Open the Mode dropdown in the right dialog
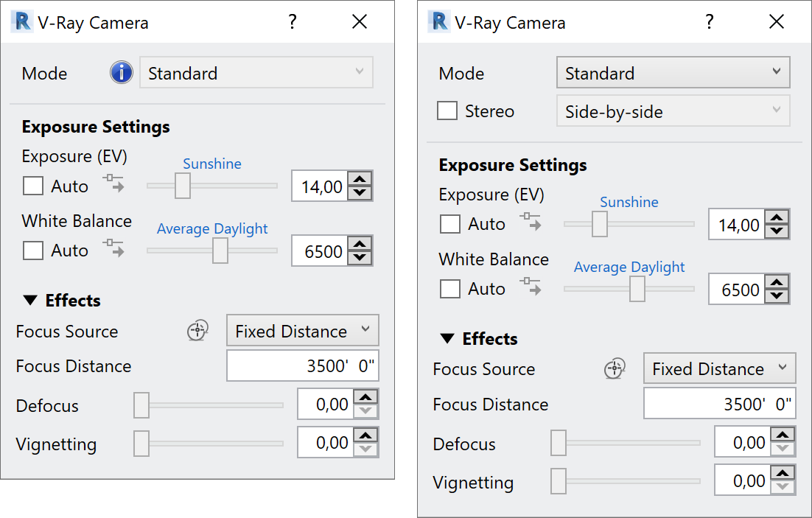 pyautogui.click(x=673, y=72)
